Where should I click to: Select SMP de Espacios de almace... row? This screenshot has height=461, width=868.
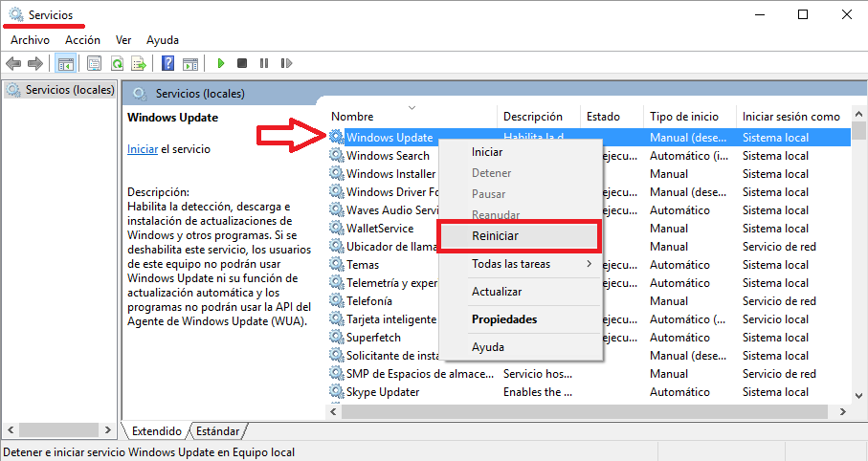click(x=590, y=374)
